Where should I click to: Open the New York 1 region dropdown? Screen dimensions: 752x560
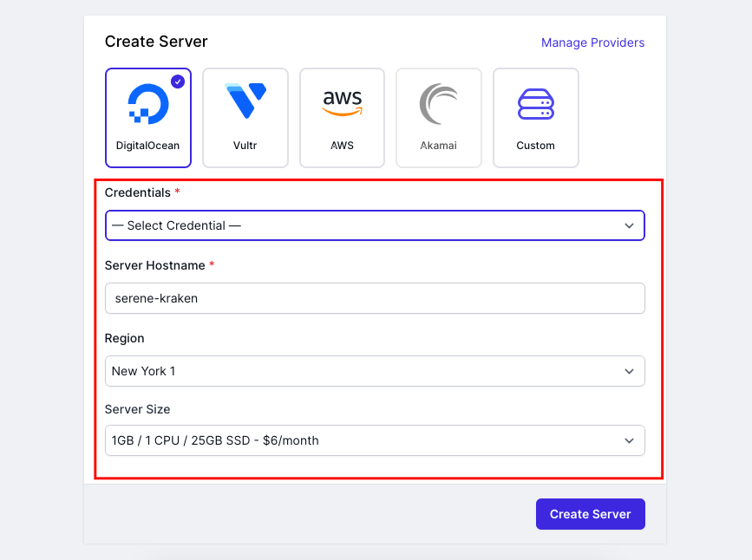click(x=375, y=371)
